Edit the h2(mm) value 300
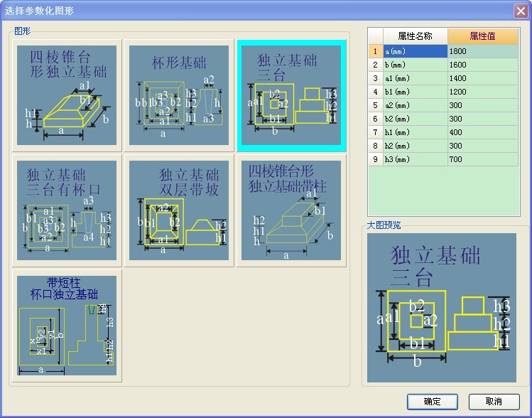 point(483,146)
